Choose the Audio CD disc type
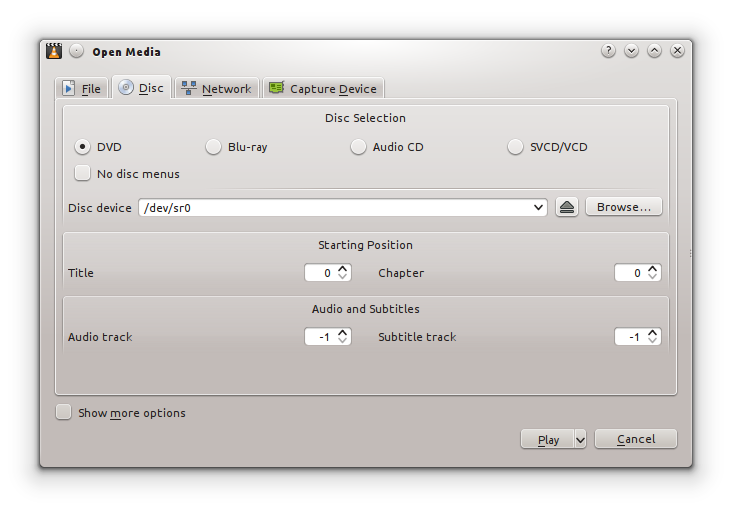This screenshot has height=507, width=732. click(x=359, y=147)
